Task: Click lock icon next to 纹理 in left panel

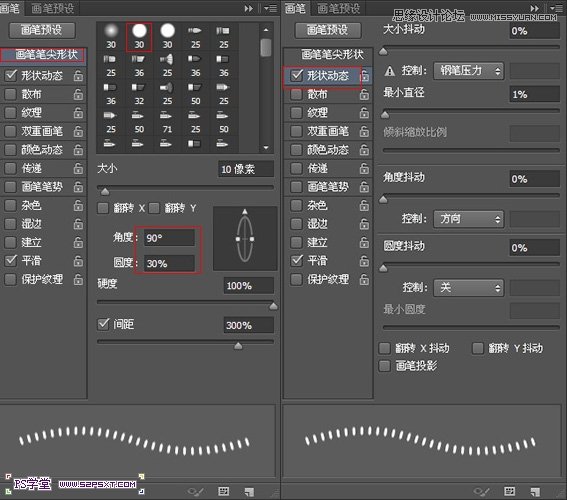Action: 78,113
